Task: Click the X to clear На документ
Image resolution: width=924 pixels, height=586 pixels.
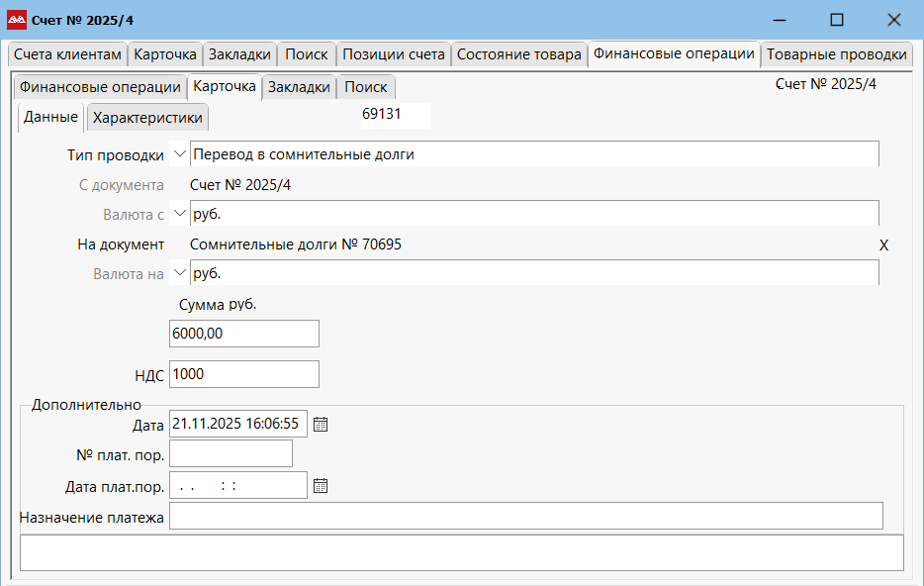Action: [x=883, y=244]
